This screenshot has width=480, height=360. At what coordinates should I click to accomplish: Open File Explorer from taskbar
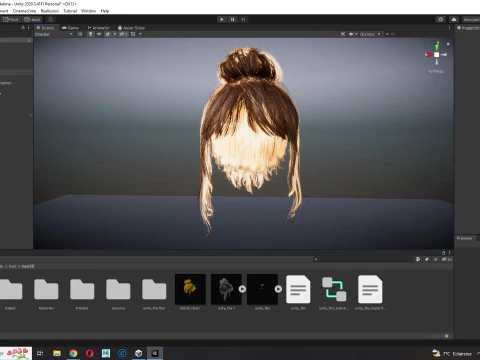57,353
